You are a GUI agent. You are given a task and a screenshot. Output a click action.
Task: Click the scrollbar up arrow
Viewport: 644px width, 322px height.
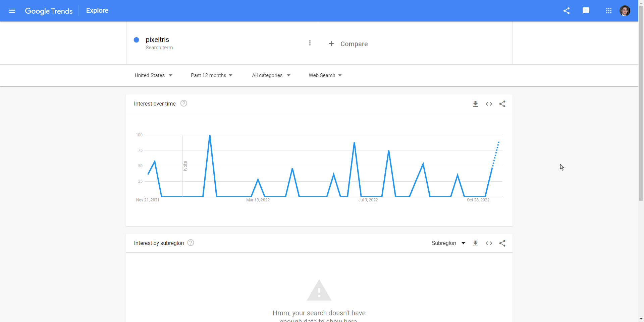click(x=641, y=2)
